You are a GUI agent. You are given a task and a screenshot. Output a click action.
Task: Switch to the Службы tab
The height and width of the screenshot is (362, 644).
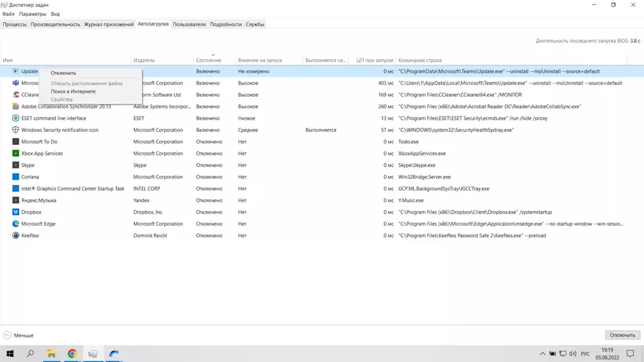coord(255,24)
